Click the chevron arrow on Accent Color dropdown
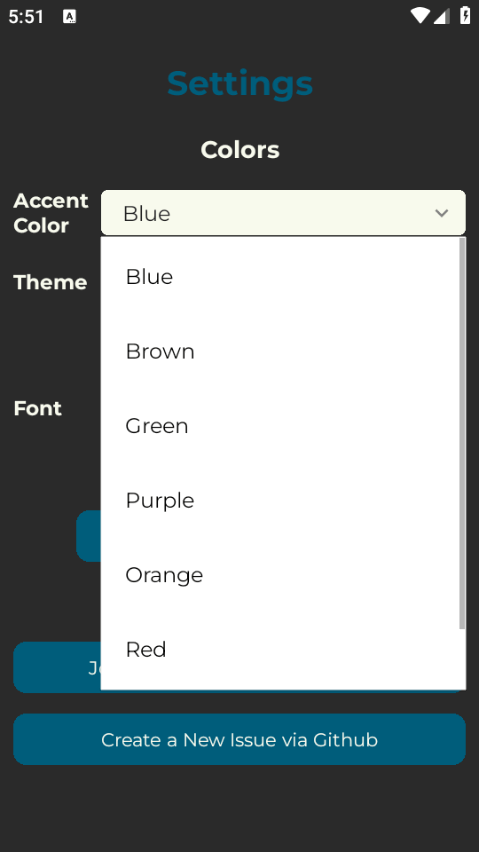479x852 pixels. [x=442, y=213]
